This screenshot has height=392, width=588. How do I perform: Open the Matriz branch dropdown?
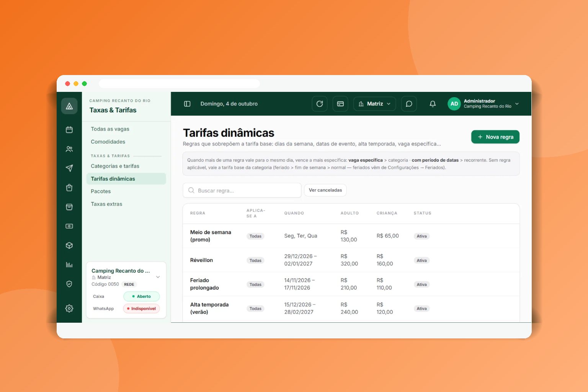pos(374,104)
